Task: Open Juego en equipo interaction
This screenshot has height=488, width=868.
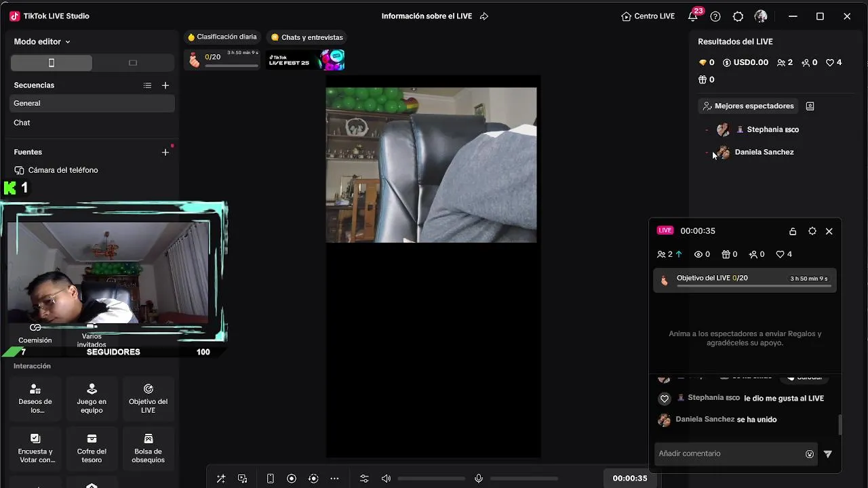Action: (92, 398)
